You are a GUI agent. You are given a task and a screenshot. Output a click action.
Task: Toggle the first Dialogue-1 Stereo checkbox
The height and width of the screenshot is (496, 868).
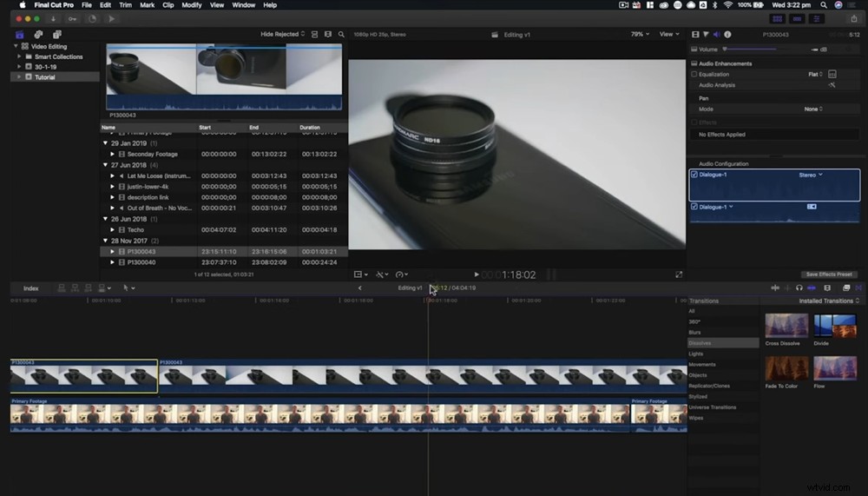694,175
